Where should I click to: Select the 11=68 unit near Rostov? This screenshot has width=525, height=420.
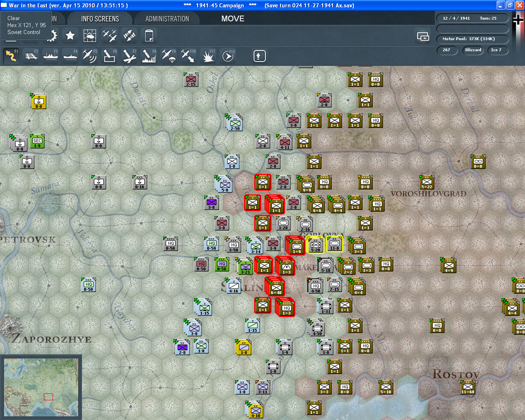tap(468, 388)
